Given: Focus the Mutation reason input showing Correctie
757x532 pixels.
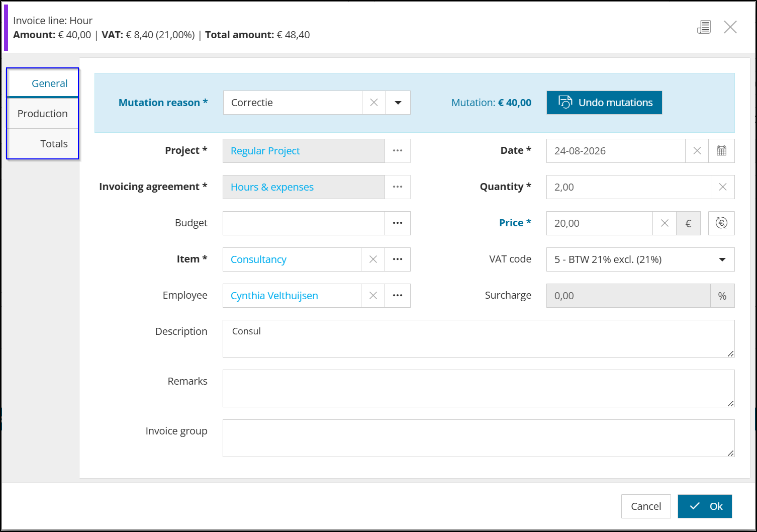Looking at the screenshot, I should click(x=293, y=103).
